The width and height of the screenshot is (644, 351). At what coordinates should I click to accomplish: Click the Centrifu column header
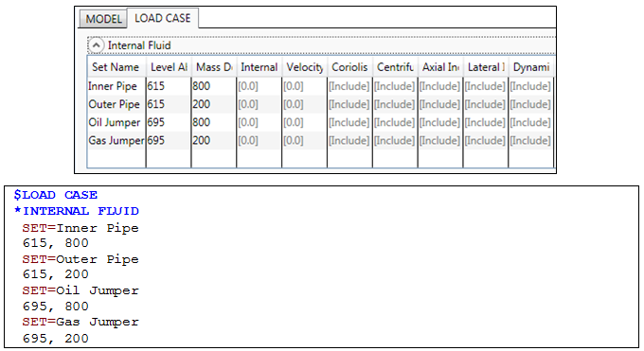pyautogui.click(x=395, y=67)
